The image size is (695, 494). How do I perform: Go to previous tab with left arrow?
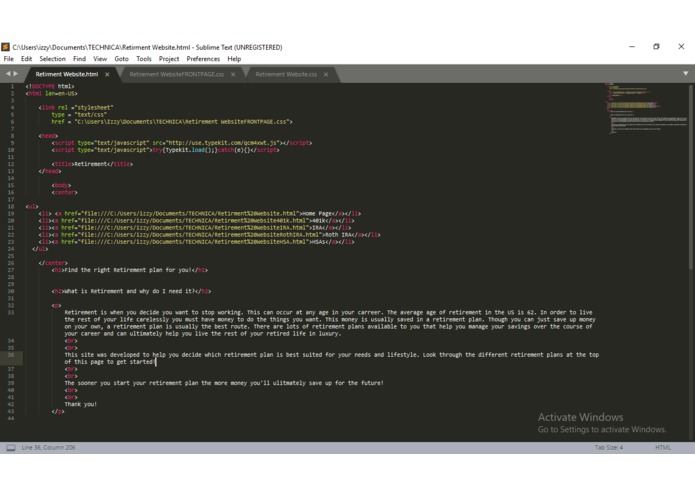8,74
